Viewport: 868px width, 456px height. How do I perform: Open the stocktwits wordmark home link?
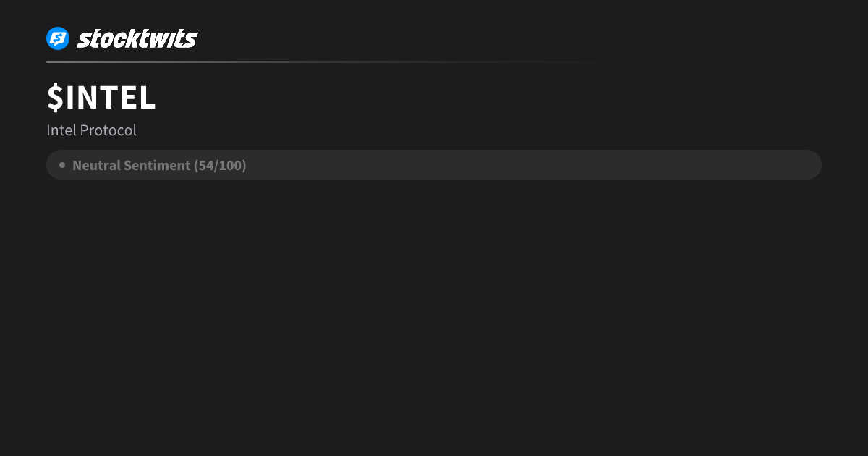coord(137,38)
